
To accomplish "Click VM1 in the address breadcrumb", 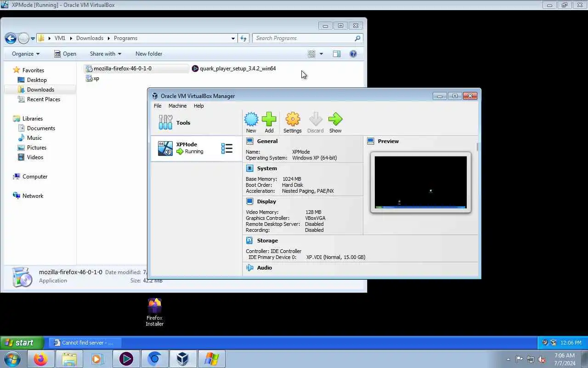I will (x=60, y=38).
